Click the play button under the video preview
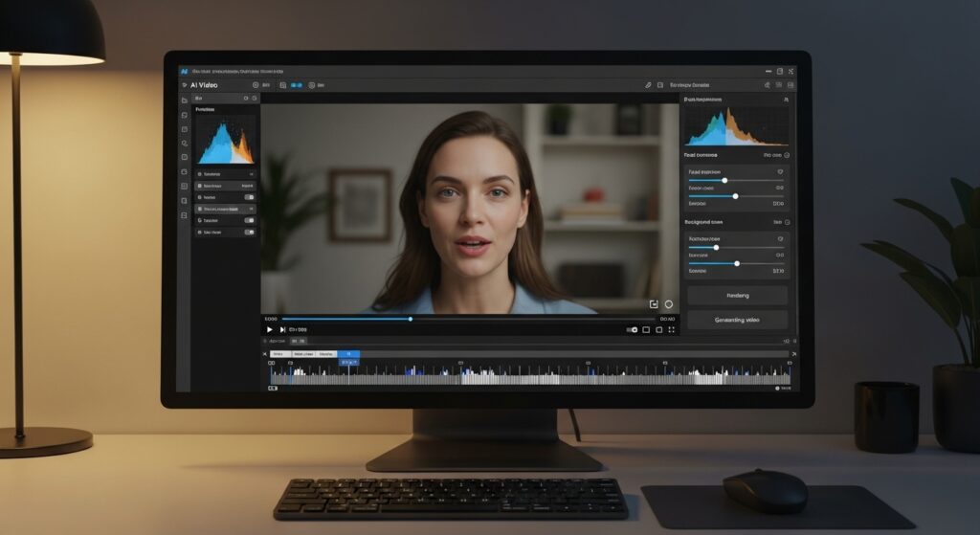980x535 pixels. click(269, 329)
